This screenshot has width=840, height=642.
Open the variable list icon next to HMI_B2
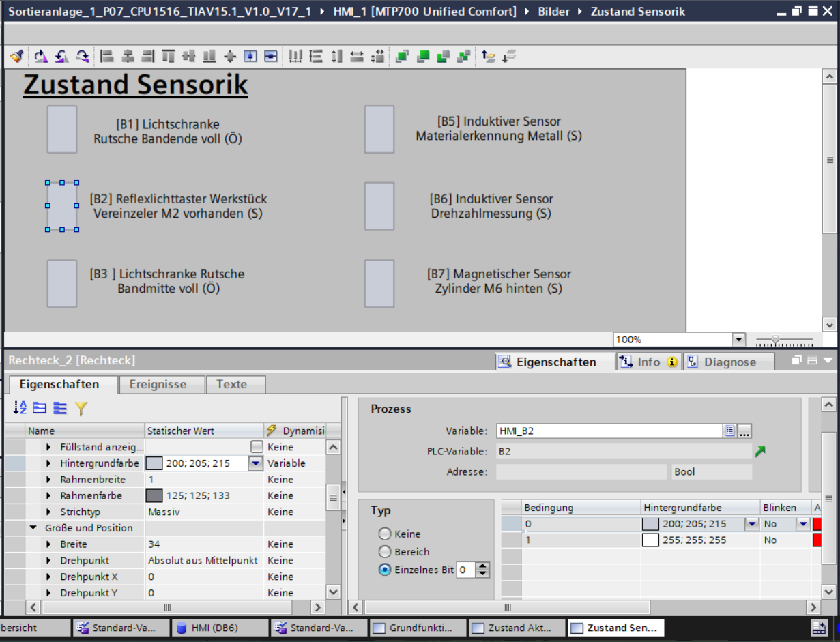coord(730,431)
